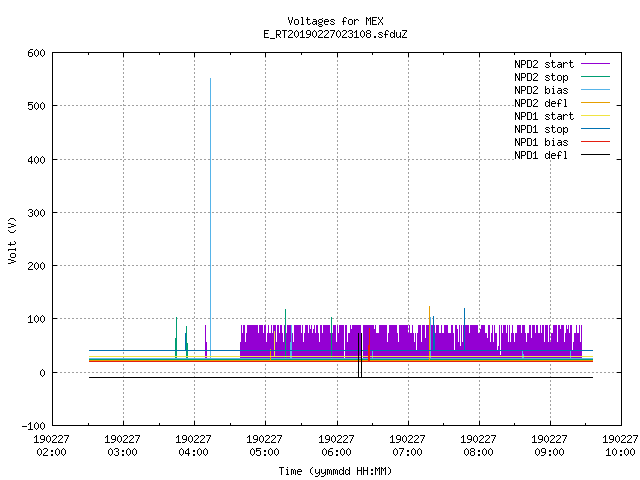Click the green NPD2 stop legend line
Screen dimensions: 640x480
click(x=596, y=77)
